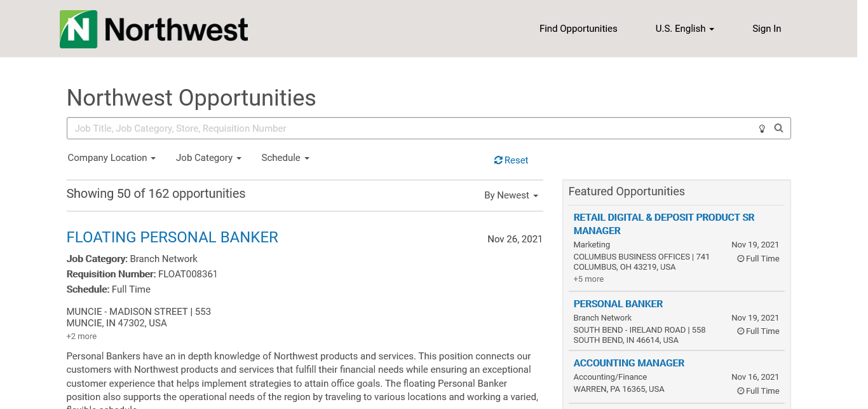Show +2 more locations for Floating Banker

[x=81, y=336]
